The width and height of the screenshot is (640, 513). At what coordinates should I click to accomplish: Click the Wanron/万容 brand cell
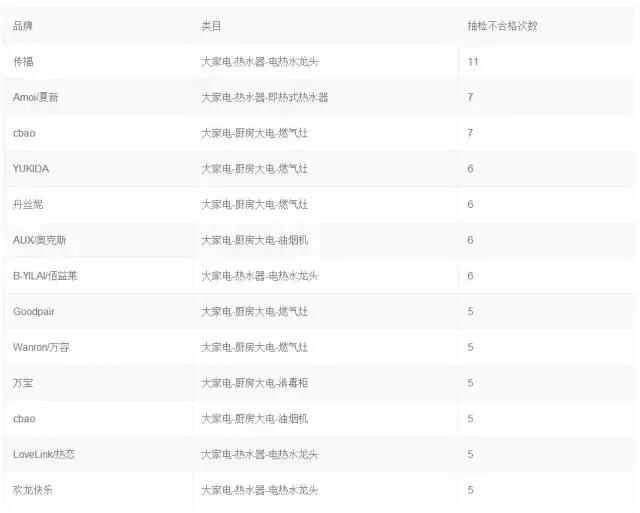click(x=41, y=347)
